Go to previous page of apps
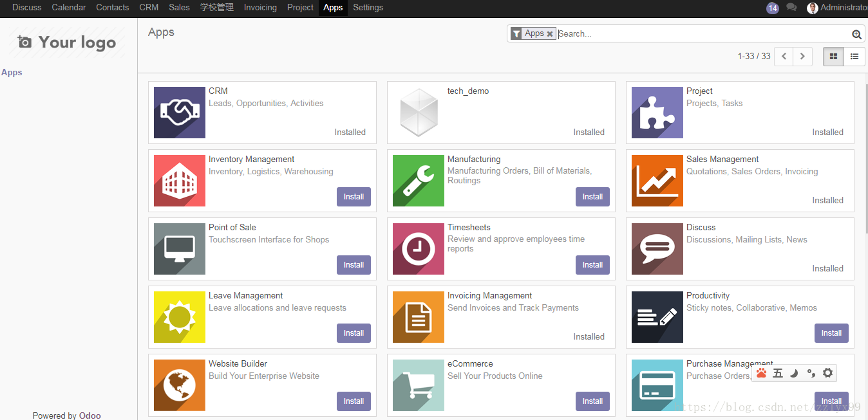 click(x=784, y=57)
